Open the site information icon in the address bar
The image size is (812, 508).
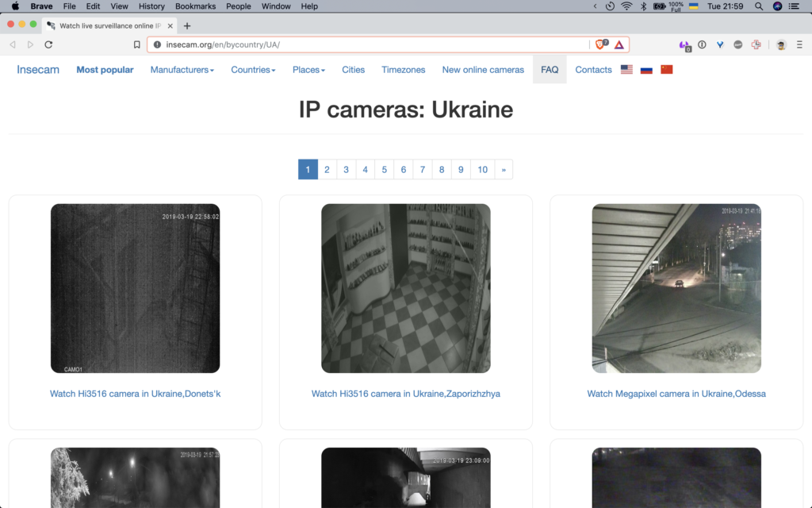(x=158, y=44)
